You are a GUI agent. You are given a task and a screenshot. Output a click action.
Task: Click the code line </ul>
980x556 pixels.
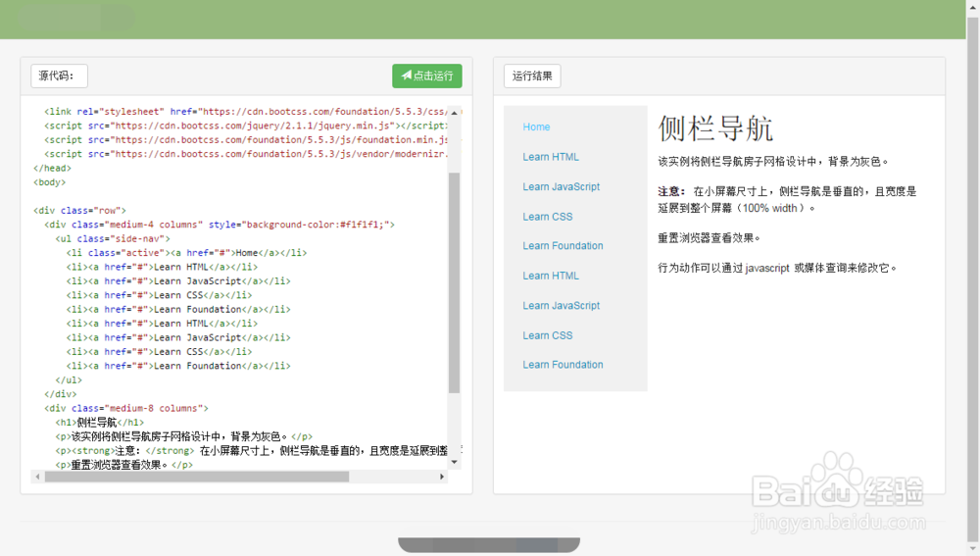pyautogui.click(x=69, y=380)
